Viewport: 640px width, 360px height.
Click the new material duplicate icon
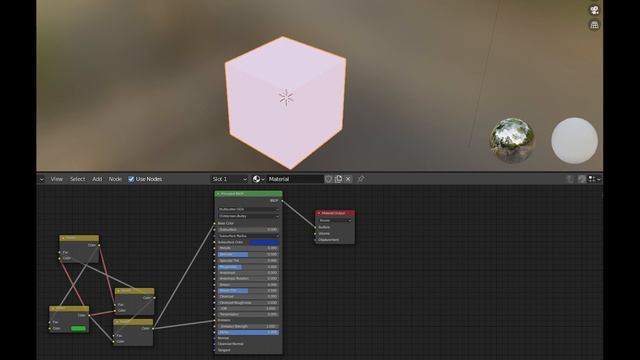pyautogui.click(x=338, y=179)
